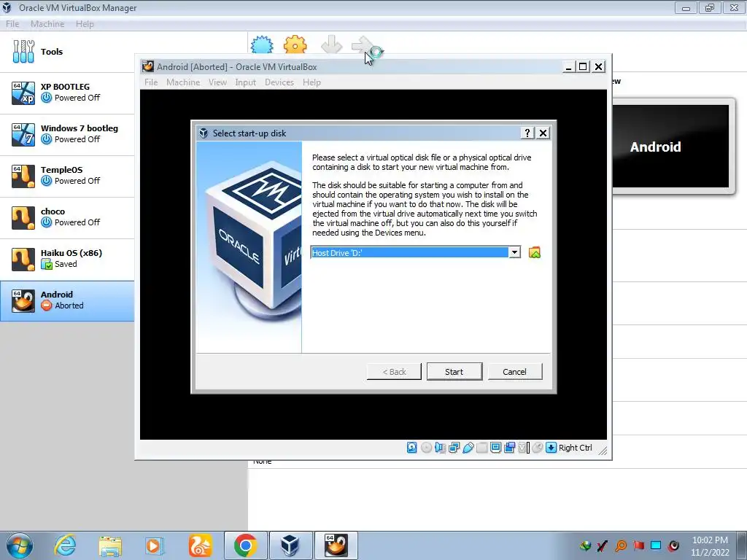
Task: Open Google Chrome from the taskbar
Action: (x=245, y=545)
